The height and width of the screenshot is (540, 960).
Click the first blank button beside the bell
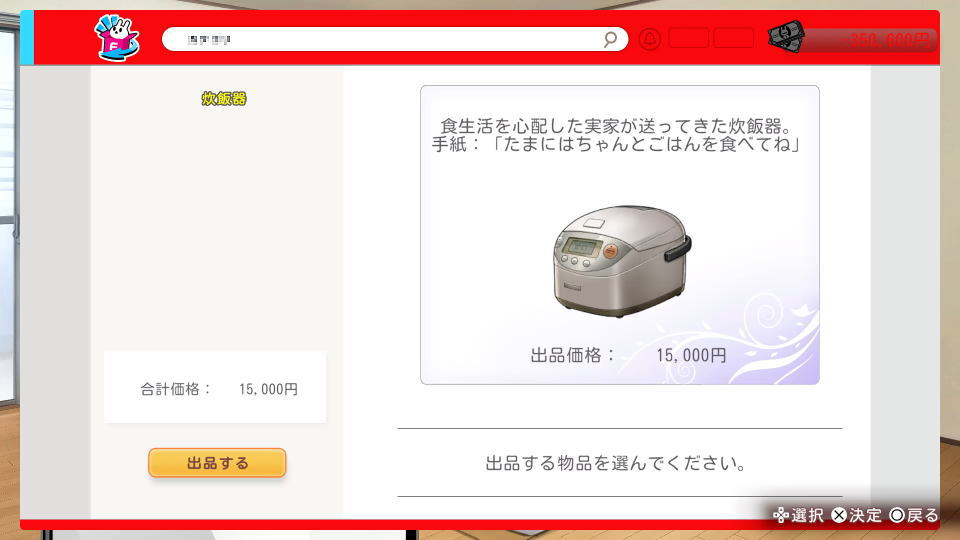(689, 39)
